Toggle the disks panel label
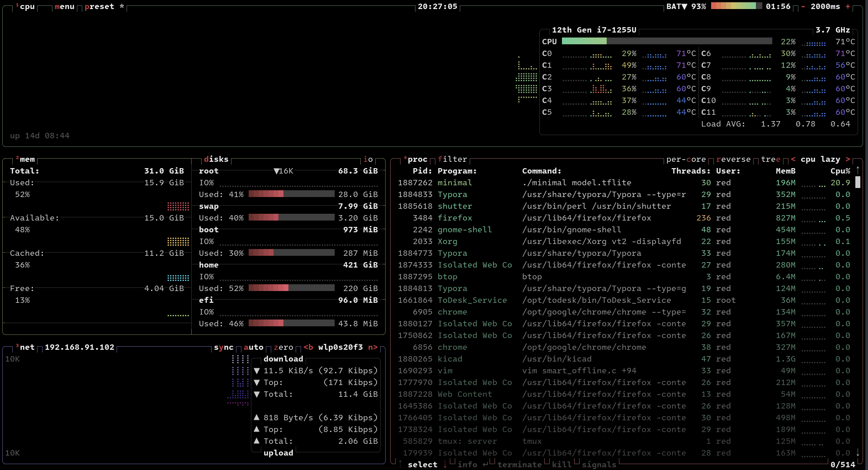868x470 pixels. [x=216, y=159]
